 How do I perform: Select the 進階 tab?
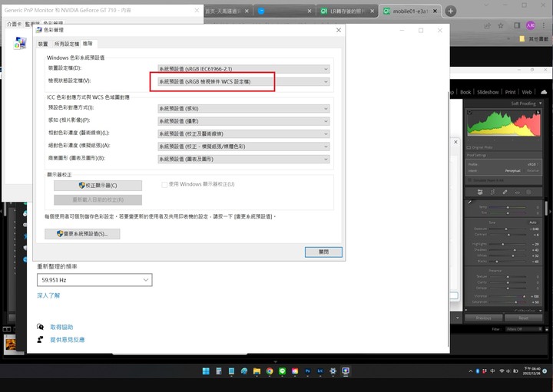click(x=88, y=43)
